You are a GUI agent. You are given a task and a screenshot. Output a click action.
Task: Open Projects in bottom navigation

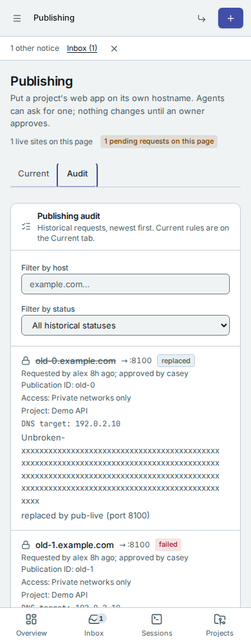[x=219, y=625]
